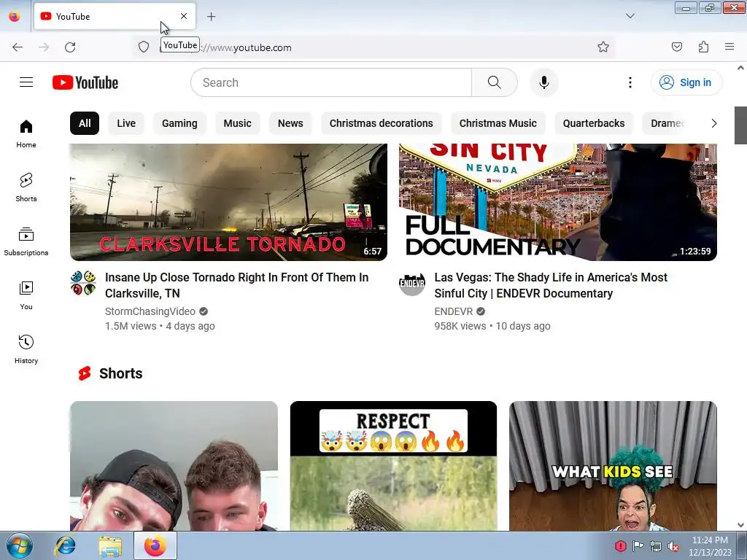Start voice search with microphone icon

[543, 82]
